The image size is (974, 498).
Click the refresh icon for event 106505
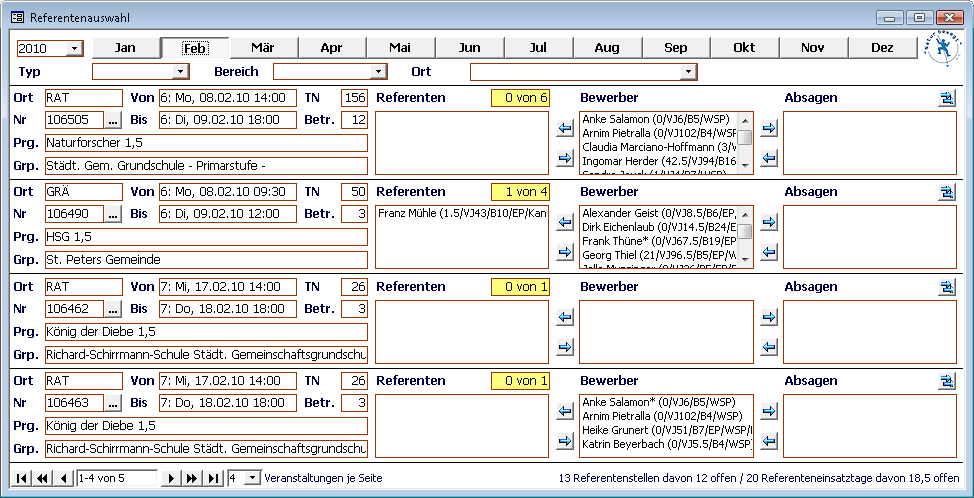click(947, 98)
